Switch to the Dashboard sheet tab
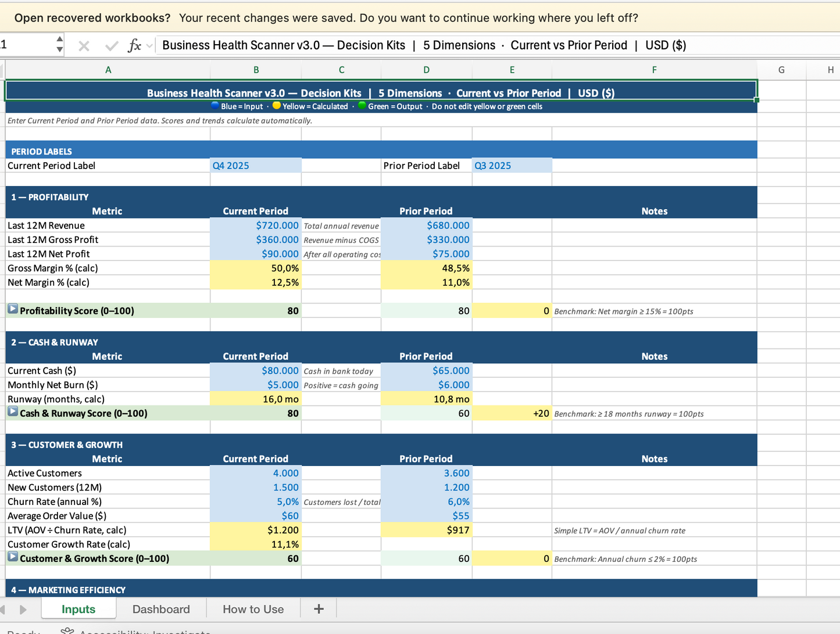840x634 pixels. point(161,609)
